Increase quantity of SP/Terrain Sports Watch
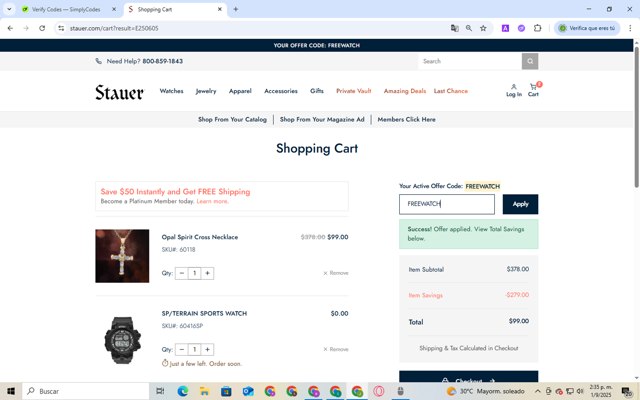Screen dimensions: 640x400 point(207,349)
